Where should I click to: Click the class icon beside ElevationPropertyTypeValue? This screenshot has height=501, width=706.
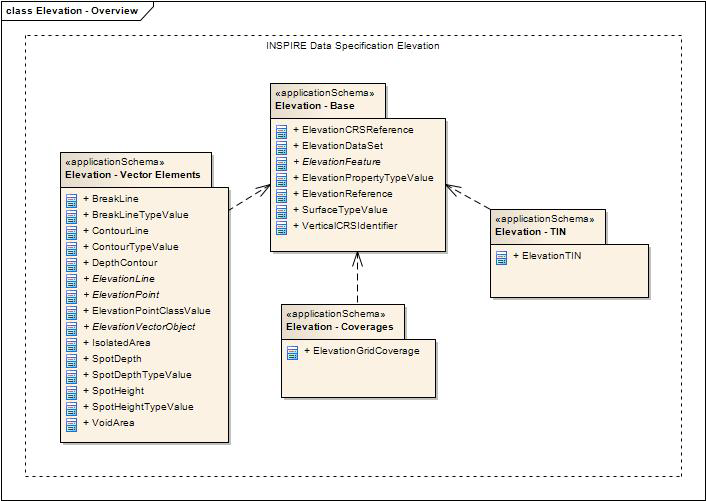(x=281, y=180)
